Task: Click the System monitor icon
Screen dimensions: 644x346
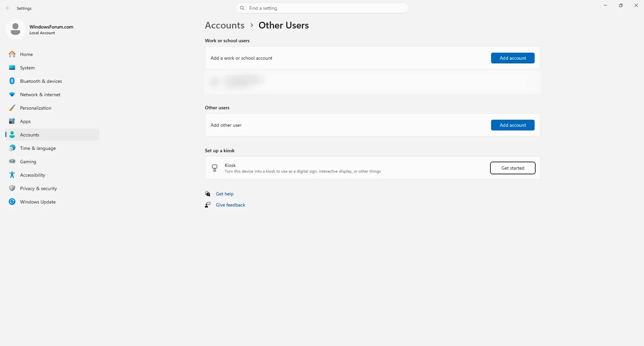Action: pos(12,68)
